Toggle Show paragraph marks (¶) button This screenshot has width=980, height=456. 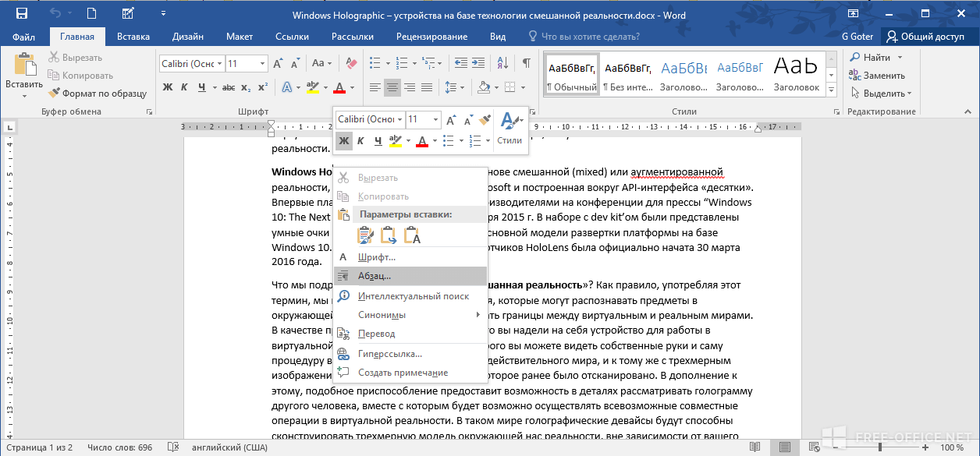coord(527,63)
